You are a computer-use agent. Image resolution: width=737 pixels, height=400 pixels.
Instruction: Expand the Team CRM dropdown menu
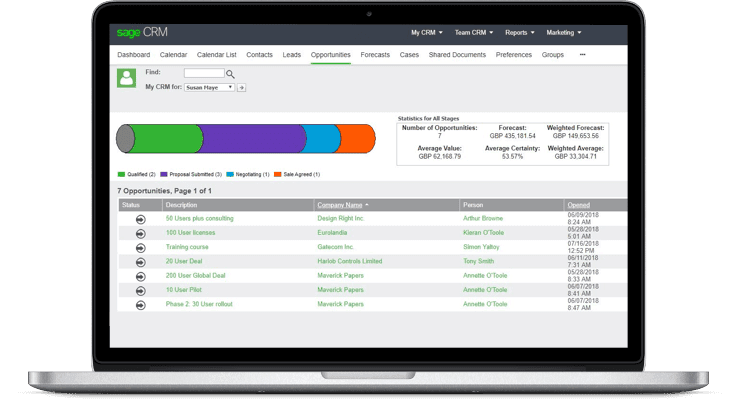click(x=479, y=32)
